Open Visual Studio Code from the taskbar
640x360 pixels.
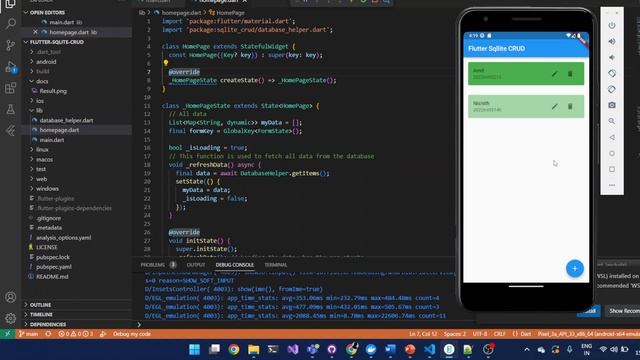tap(429, 349)
